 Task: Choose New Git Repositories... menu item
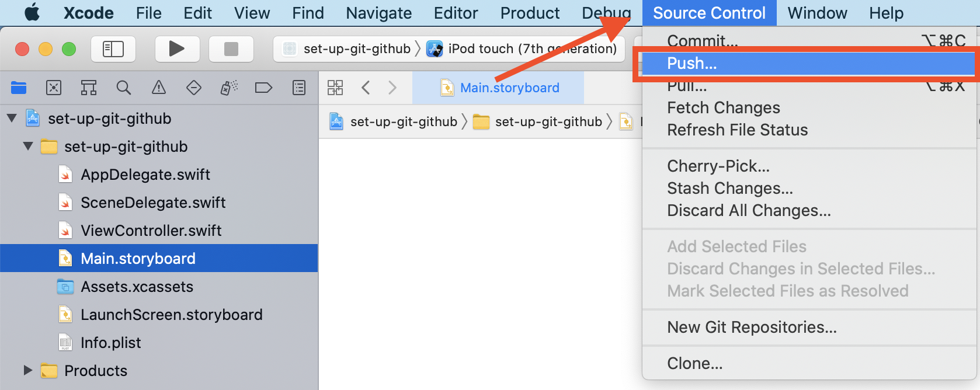[x=809, y=327]
